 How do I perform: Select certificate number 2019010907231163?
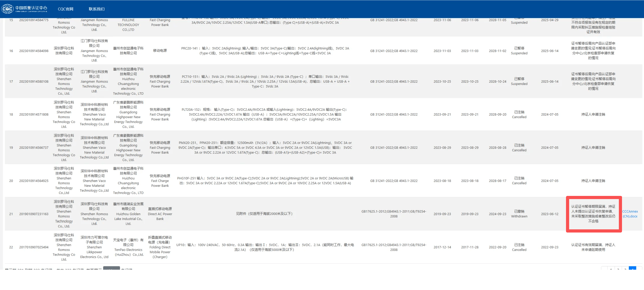pyautogui.click(x=34, y=214)
